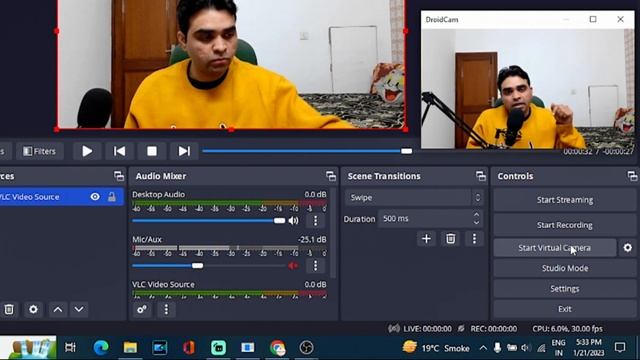640x360 pixels.
Task: Open virtual camera settings gear
Action: click(628, 248)
